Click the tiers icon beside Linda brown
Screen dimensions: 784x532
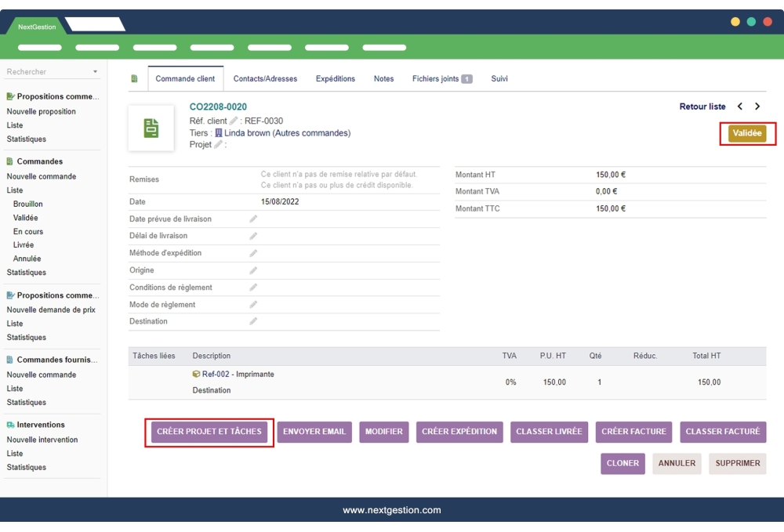click(220, 132)
